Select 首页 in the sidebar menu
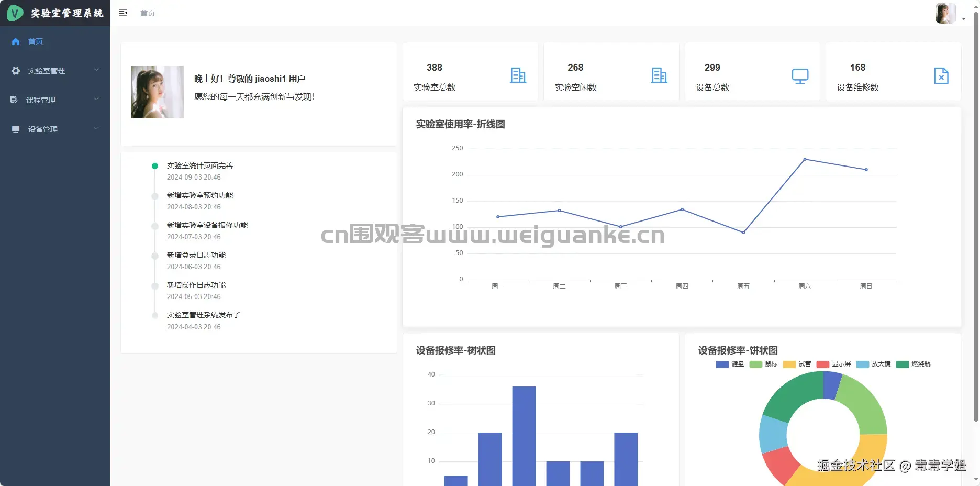 [x=55, y=41]
